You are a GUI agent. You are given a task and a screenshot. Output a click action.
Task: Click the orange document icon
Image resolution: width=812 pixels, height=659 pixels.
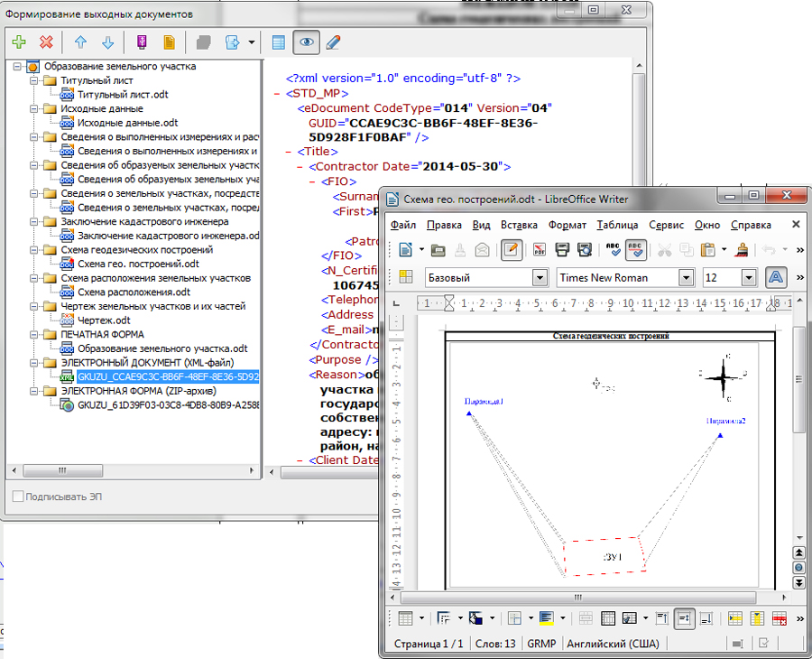(169, 42)
